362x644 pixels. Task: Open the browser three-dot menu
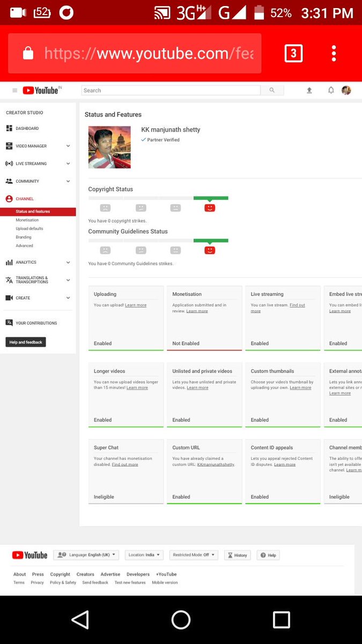tap(334, 53)
